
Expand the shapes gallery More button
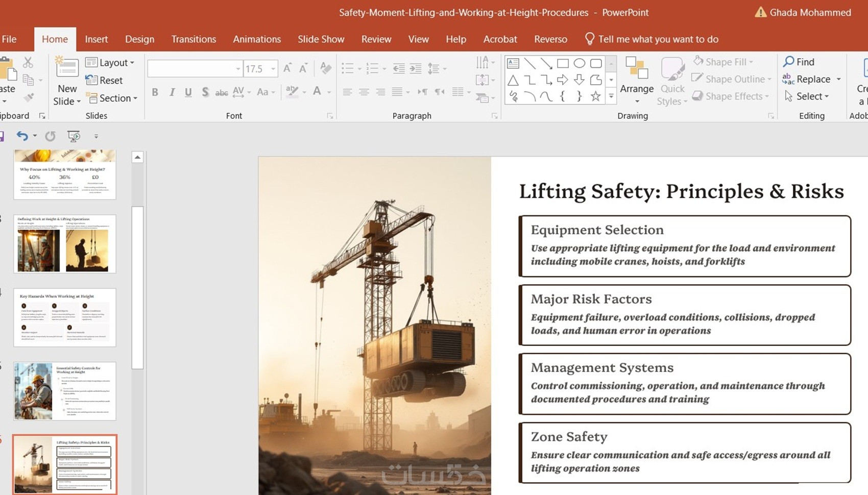(x=611, y=96)
